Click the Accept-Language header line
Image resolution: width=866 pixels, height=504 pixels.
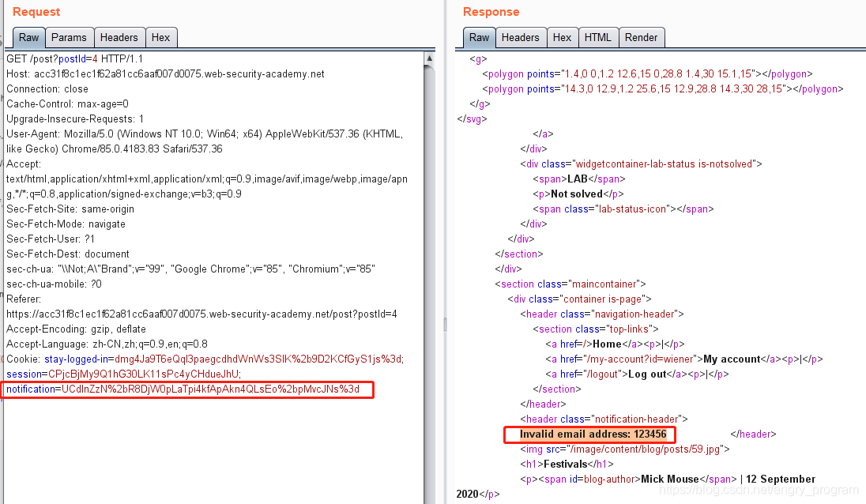coord(107,344)
